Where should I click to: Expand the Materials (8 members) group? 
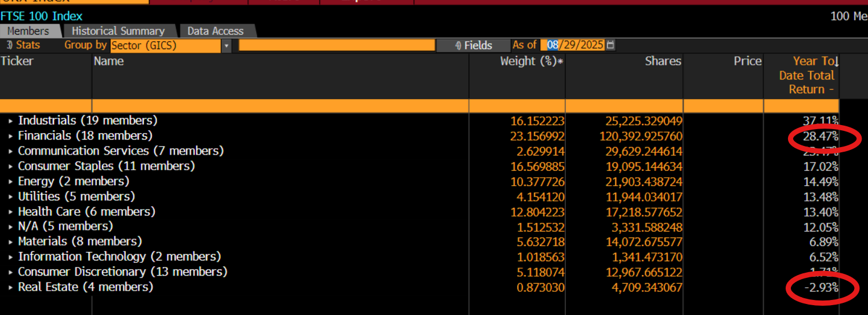(x=10, y=242)
